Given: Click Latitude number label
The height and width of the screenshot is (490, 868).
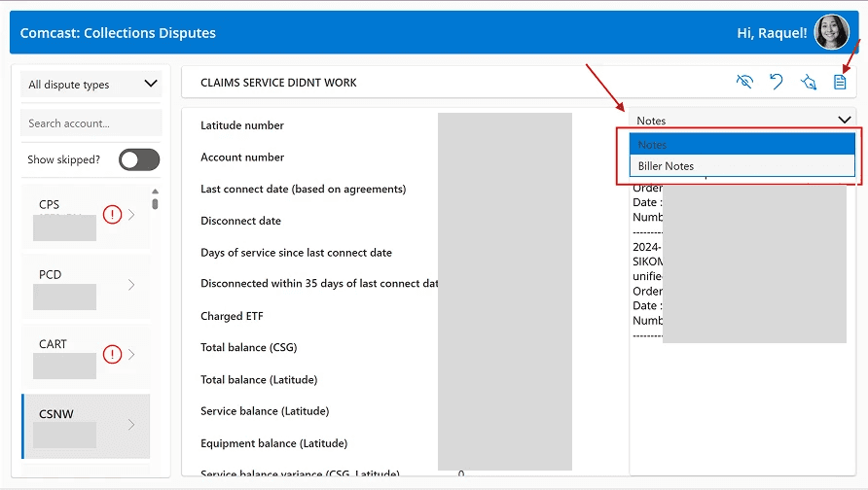Looking at the screenshot, I should point(242,125).
